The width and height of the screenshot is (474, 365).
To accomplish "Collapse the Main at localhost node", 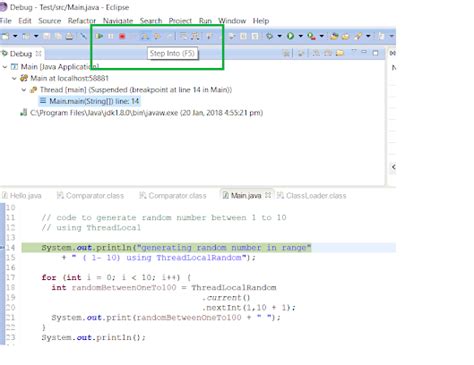I will pyautogui.click(x=14, y=78).
